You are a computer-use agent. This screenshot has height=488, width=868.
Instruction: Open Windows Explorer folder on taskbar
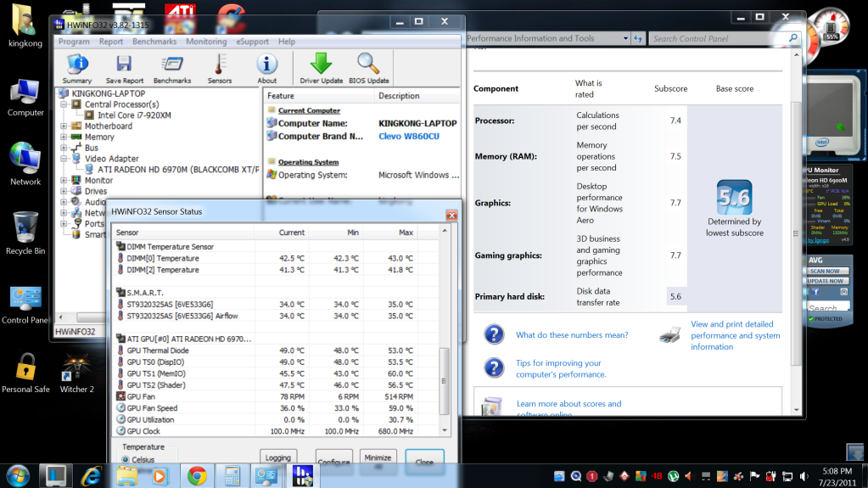pos(126,476)
